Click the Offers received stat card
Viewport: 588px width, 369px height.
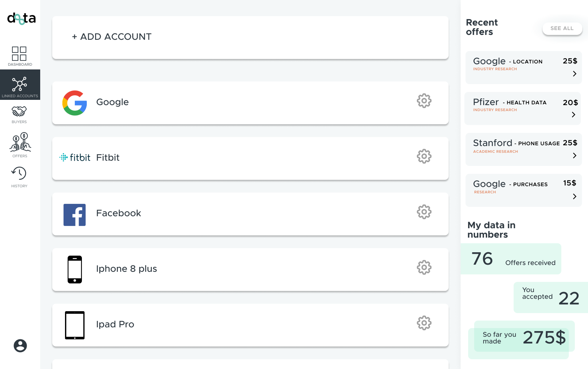(511, 259)
